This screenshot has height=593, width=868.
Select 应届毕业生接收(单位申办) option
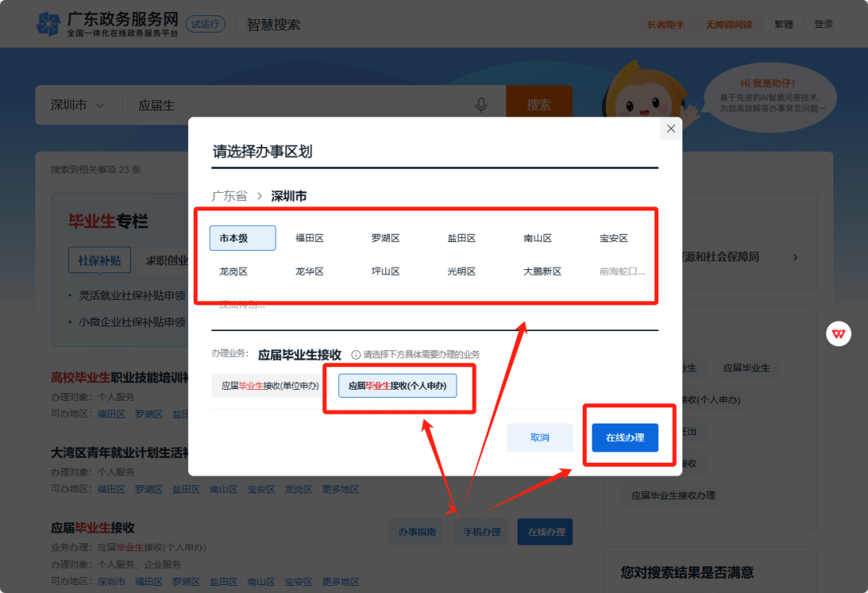(270, 386)
